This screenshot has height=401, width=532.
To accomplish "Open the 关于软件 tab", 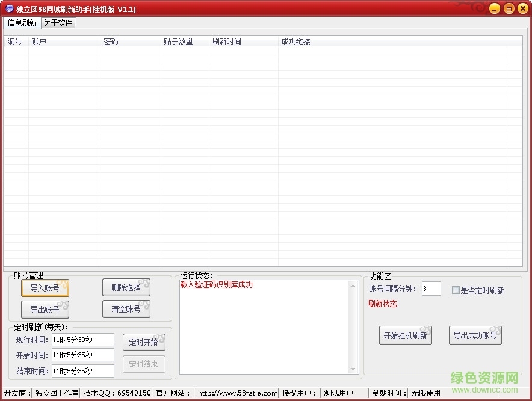I will coord(58,22).
